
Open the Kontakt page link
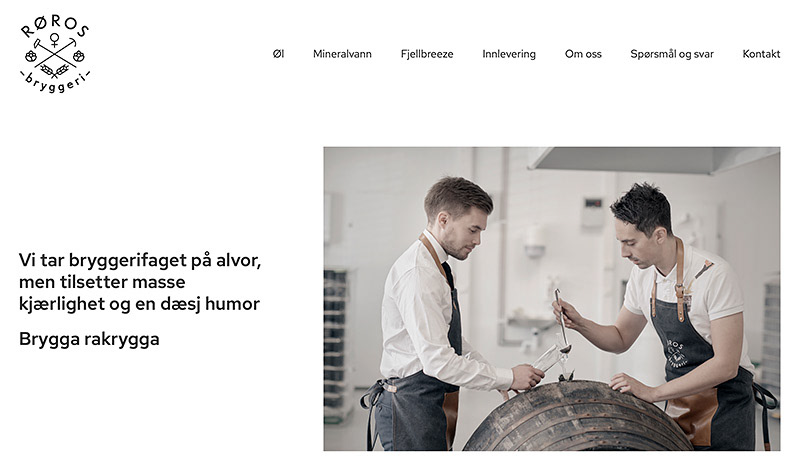click(761, 54)
